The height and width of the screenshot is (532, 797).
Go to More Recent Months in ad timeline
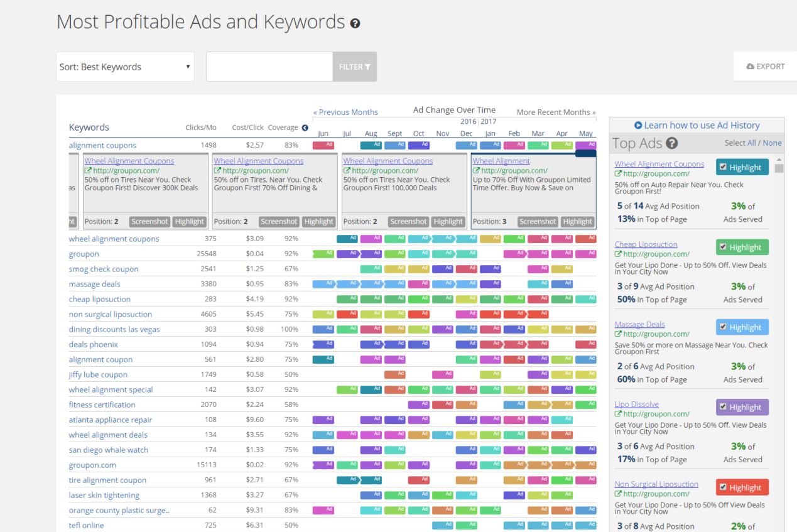tap(556, 112)
